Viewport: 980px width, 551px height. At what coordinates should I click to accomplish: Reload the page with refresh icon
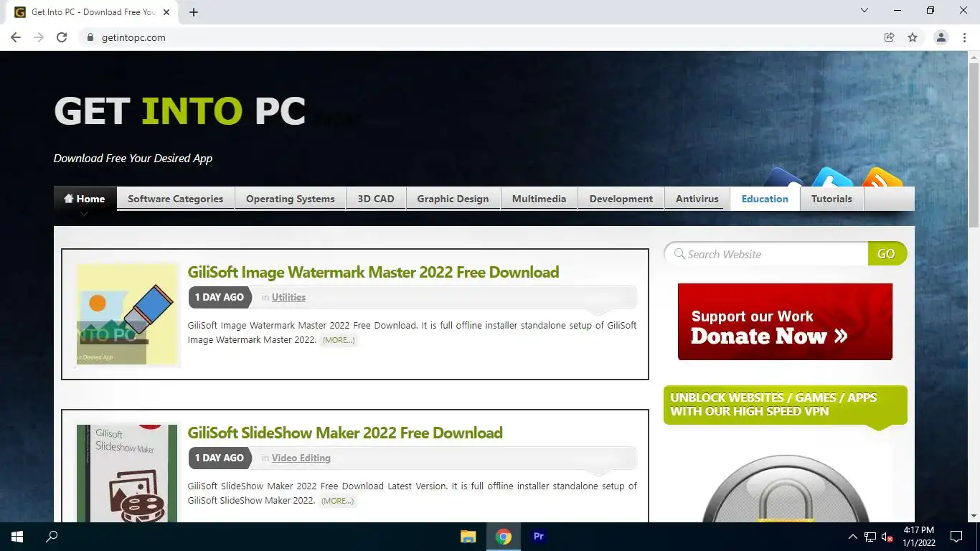click(x=62, y=37)
